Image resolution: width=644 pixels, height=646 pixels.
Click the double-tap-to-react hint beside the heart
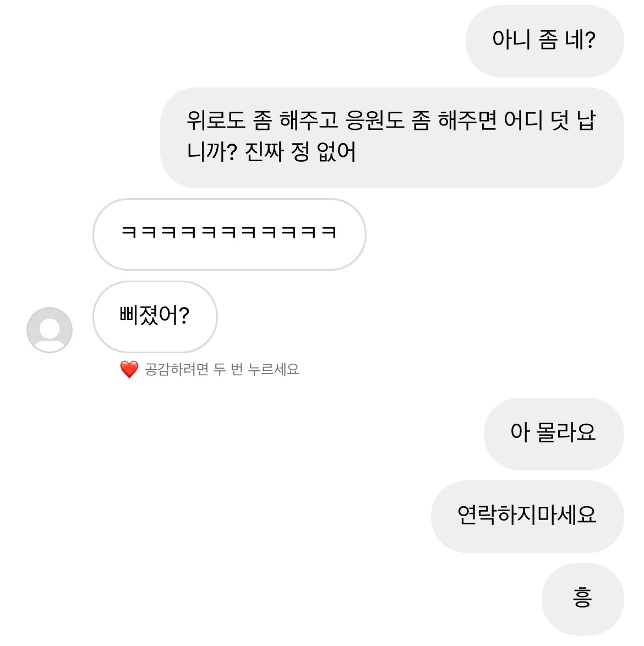tap(221, 369)
